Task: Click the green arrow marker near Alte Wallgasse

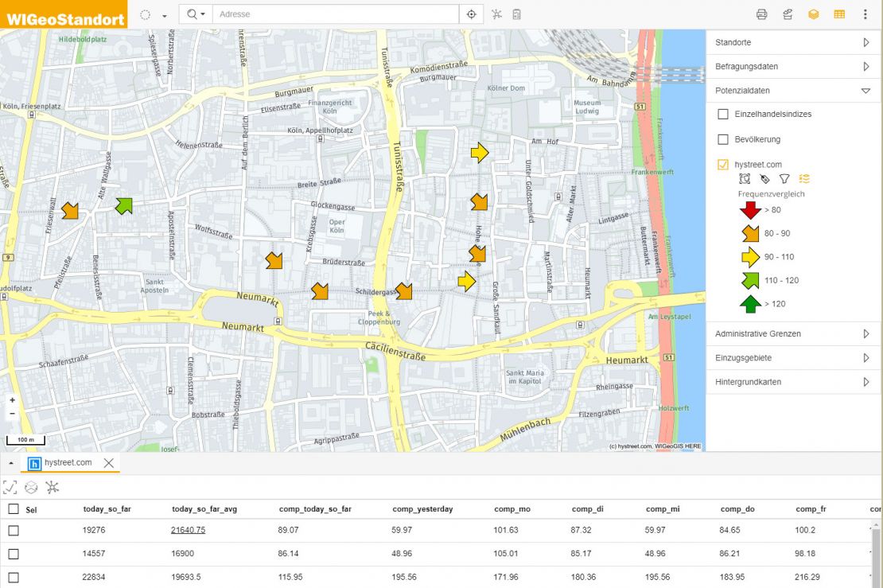Action: coord(124,205)
